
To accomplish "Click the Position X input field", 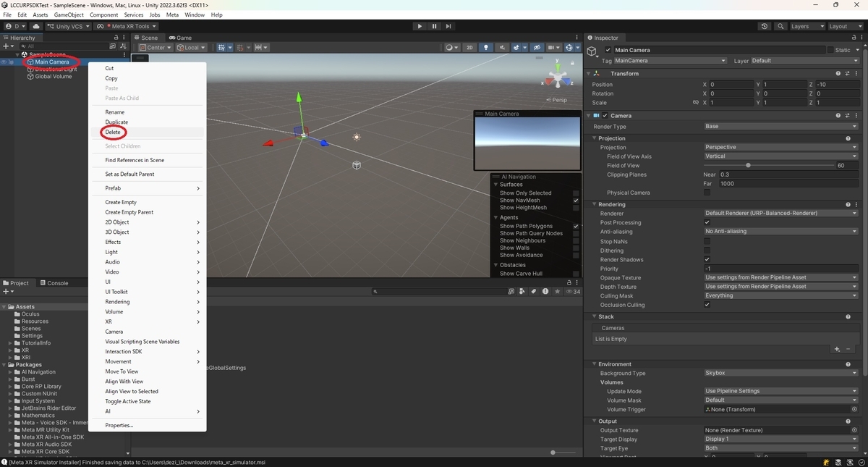I will (x=731, y=85).
